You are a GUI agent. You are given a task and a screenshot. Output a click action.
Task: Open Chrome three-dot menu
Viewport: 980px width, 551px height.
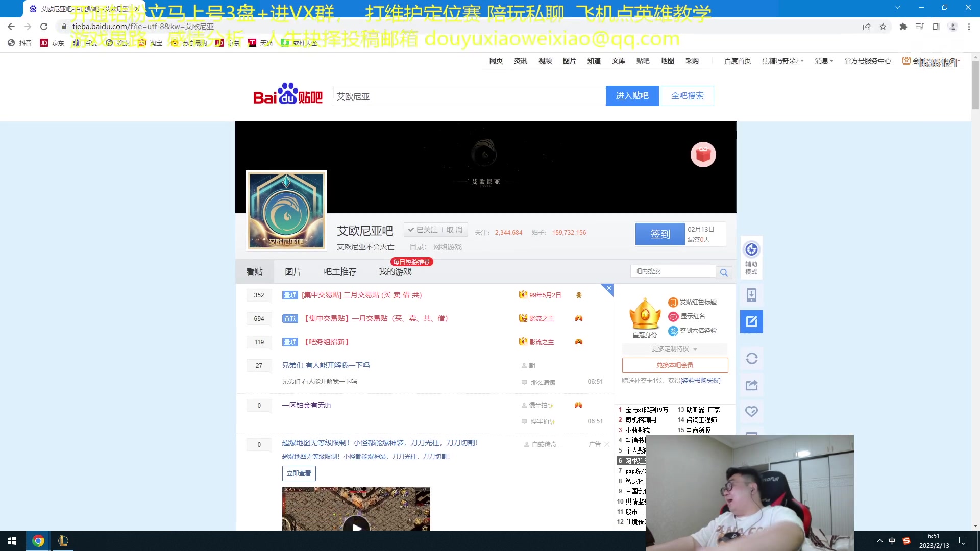[969, 27]
